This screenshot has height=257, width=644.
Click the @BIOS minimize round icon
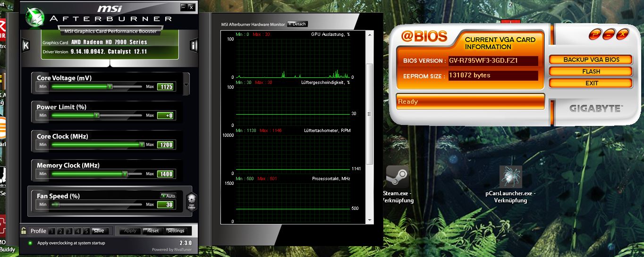click(x=609, y=34)
